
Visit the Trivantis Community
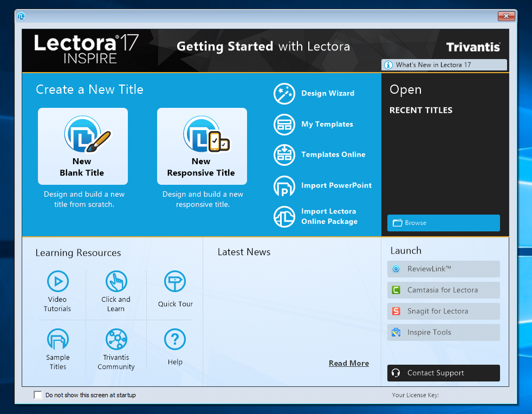116,347
